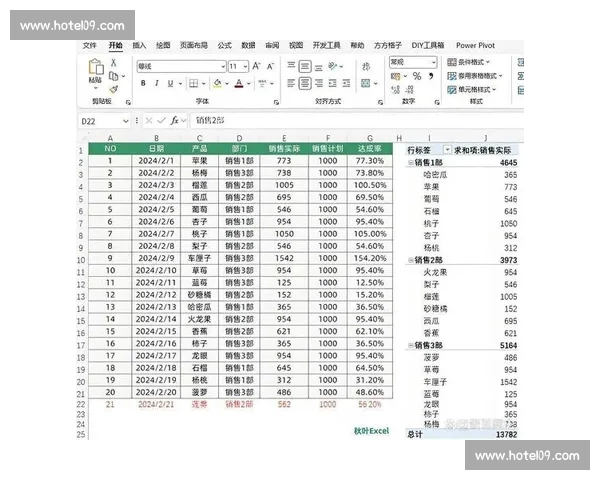Open the 行标签 filter dropdown
Image resolution: width=600 pixels, height=480 pixels.
tap(447, 150)
